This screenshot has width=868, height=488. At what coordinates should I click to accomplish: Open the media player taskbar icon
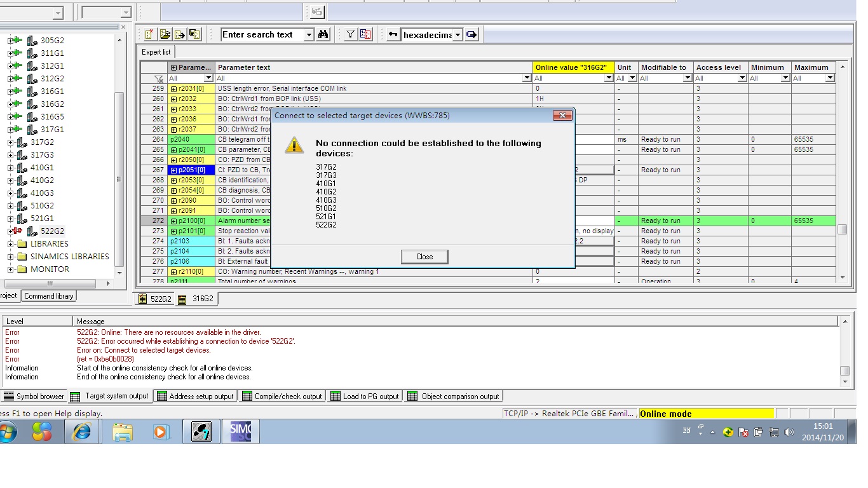point(161,432)
